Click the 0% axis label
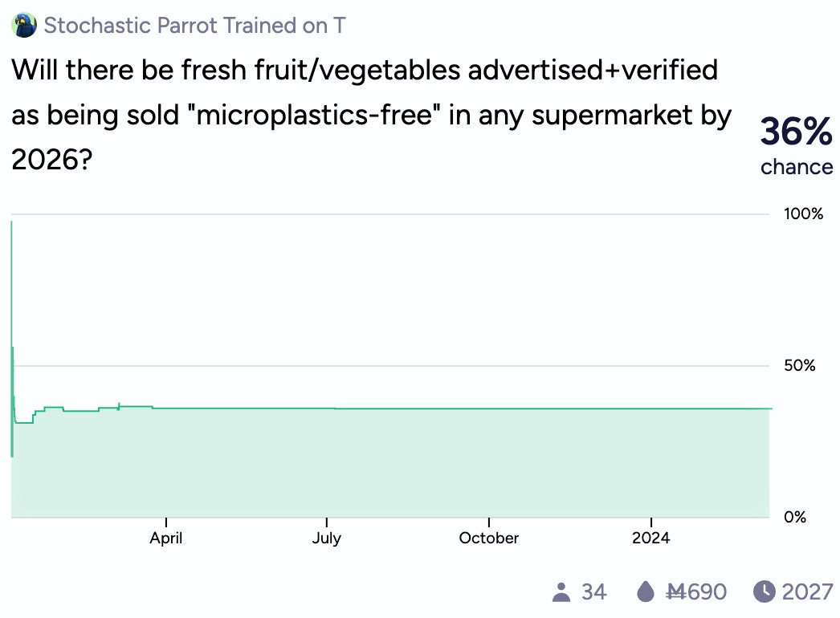The width and height of the screenshot is (840, 618). pos(795,517)
